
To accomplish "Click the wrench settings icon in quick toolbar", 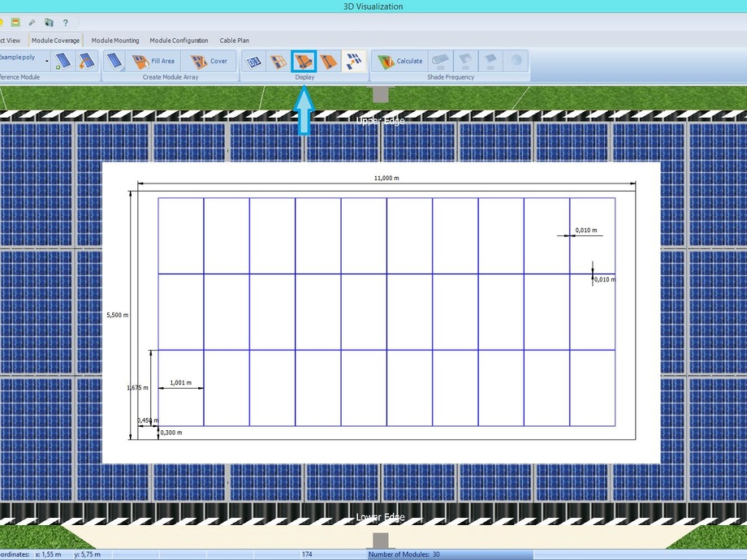I will tap(32, 23).
